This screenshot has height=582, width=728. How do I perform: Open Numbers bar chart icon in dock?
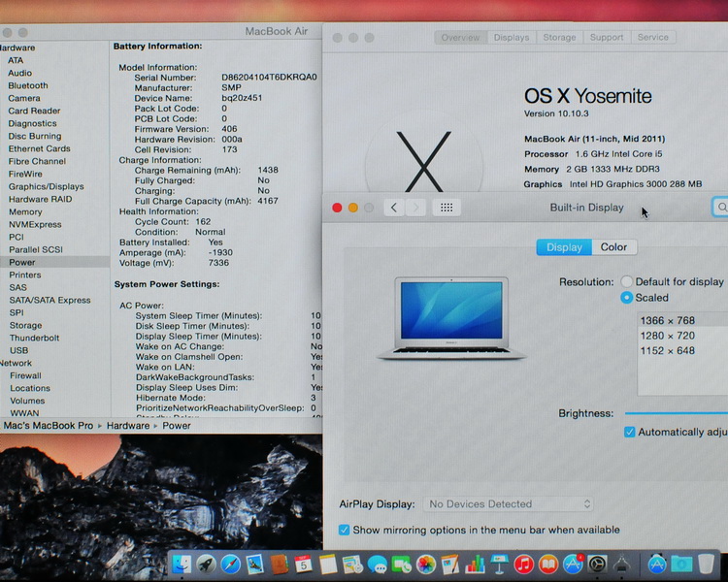475,565
